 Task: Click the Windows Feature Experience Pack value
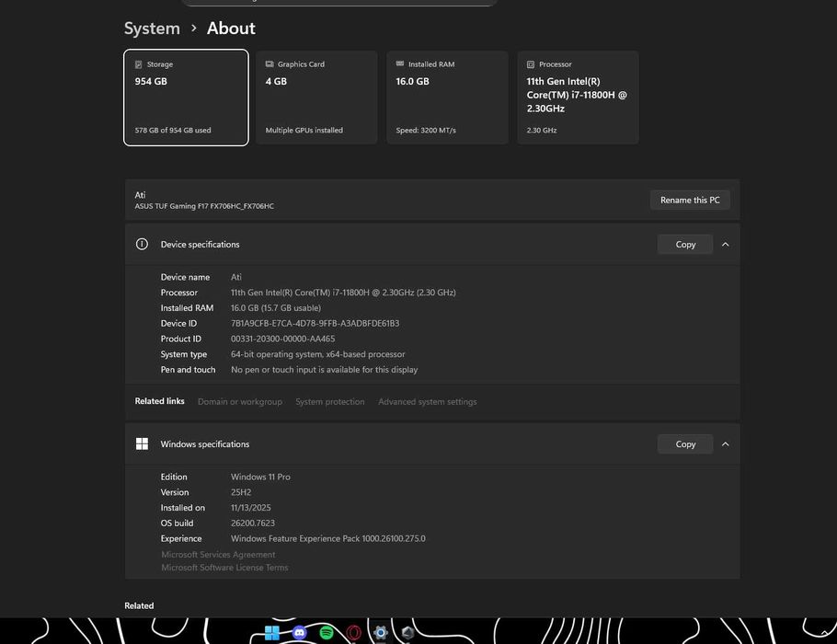click(327, 538)
